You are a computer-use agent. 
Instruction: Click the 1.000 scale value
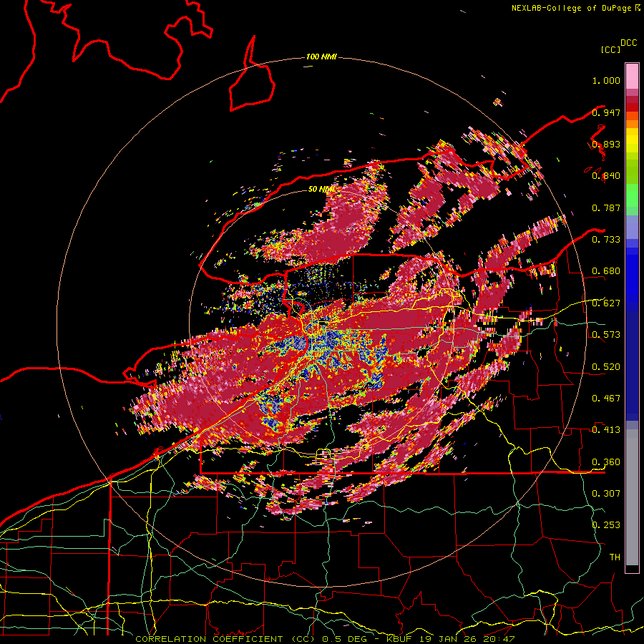pyautogui.click(x=606, y=80)
